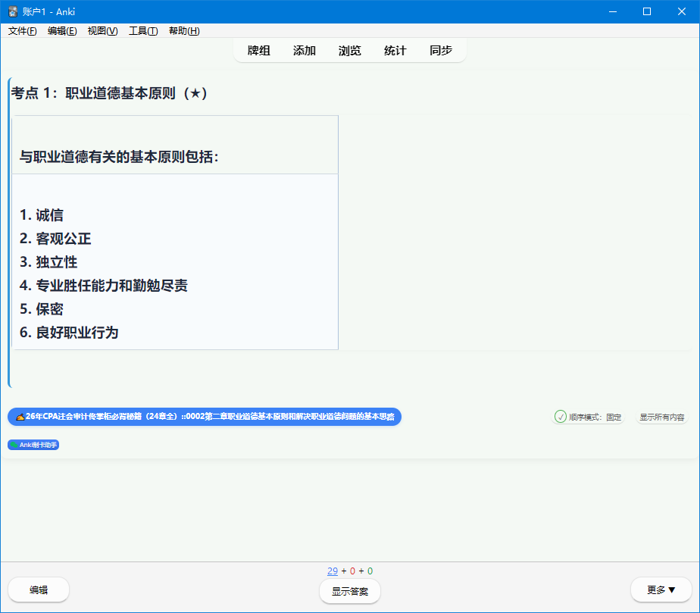Screen dimensions: 700x613
Task: Click the green review count 0
Action: 370,571
